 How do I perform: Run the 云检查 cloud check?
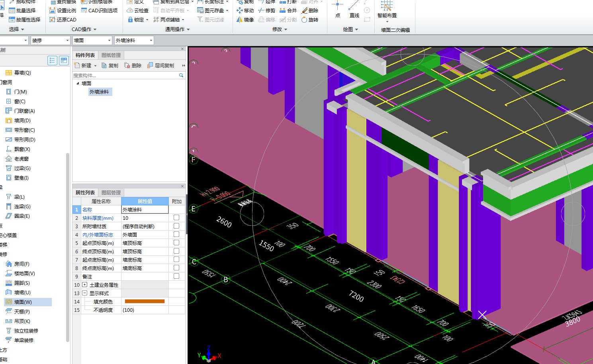138,11
